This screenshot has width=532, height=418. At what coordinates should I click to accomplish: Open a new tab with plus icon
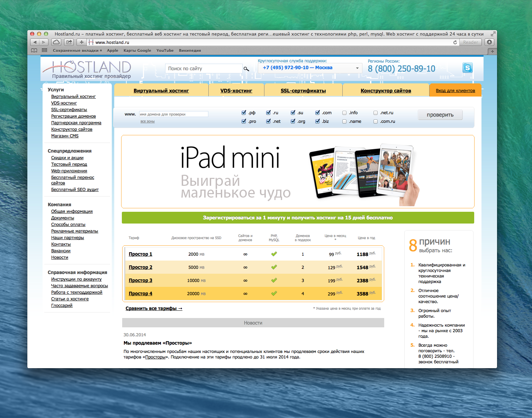(x=492, y=51)
